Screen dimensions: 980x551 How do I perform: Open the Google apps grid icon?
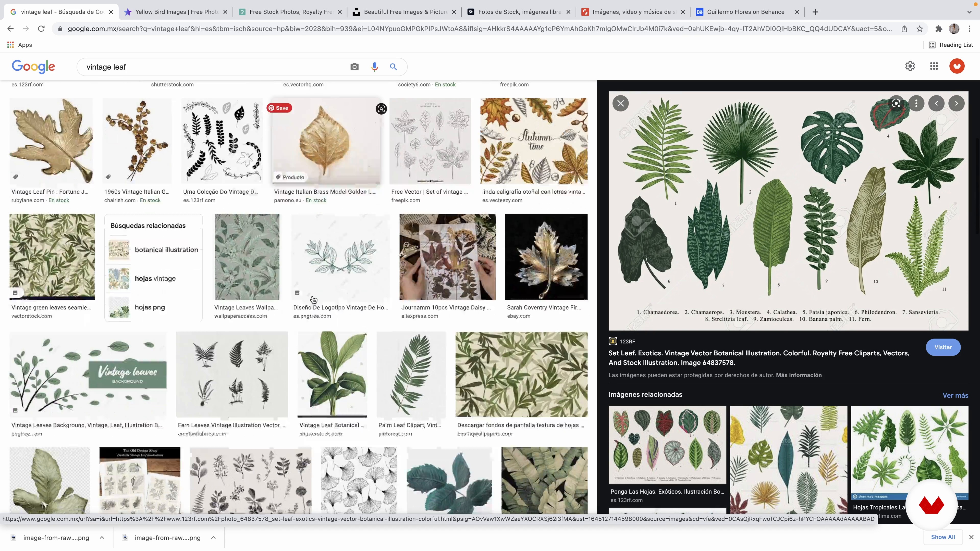pyautogui.click(x=934, y=66)
